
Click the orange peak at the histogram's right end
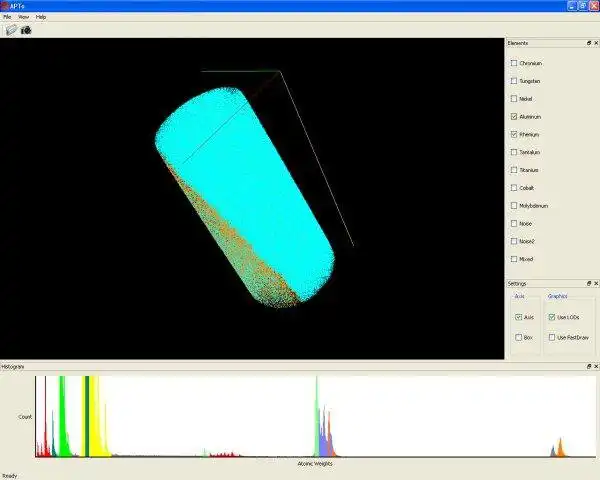(x=561, y=448)
